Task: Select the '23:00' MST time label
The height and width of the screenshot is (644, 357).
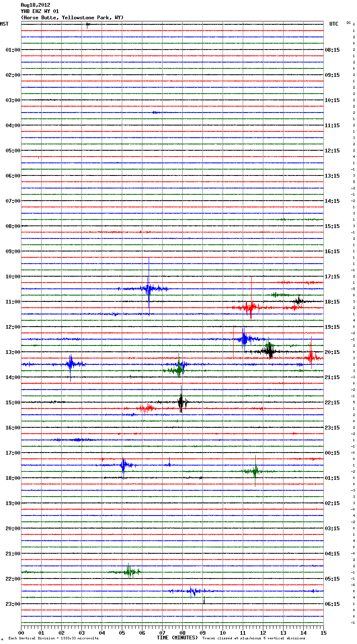Action: 13,604
